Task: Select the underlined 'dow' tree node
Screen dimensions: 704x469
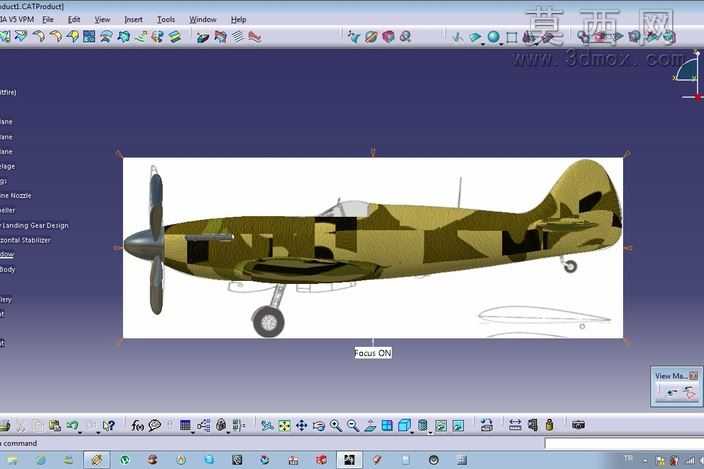Action: pyautogui.click(x=7, y=254)
